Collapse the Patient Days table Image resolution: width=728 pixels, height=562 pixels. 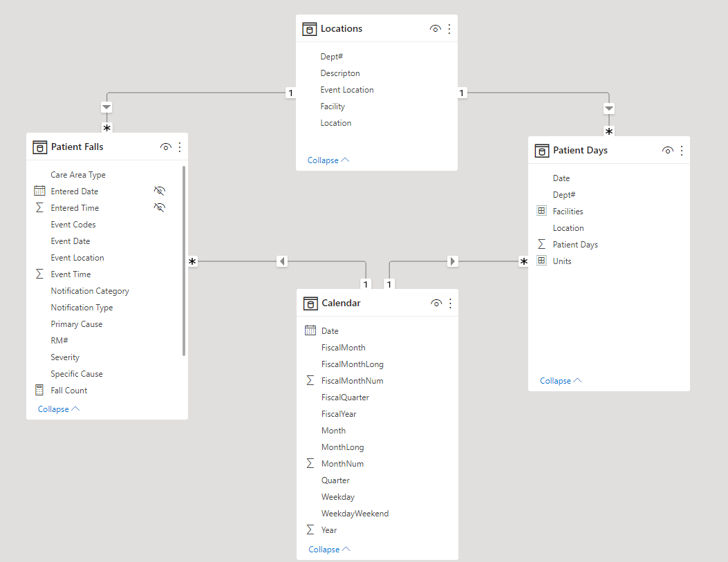[x=561, y=381]
